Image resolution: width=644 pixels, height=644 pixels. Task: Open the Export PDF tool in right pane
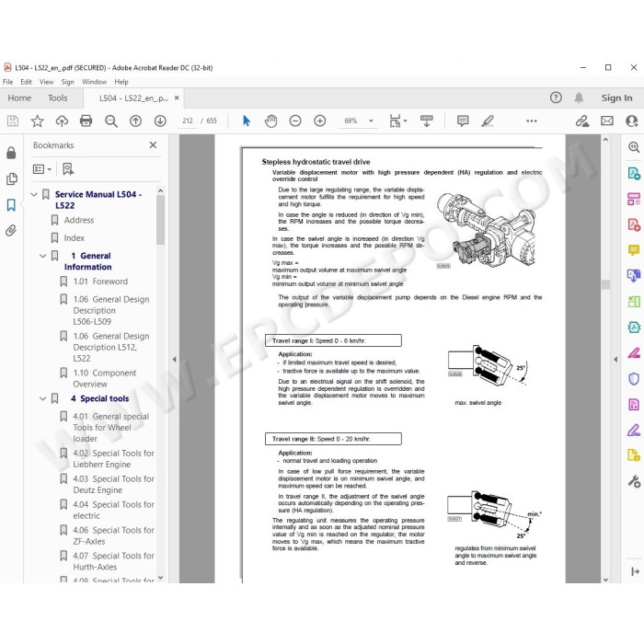click(634, 173)
